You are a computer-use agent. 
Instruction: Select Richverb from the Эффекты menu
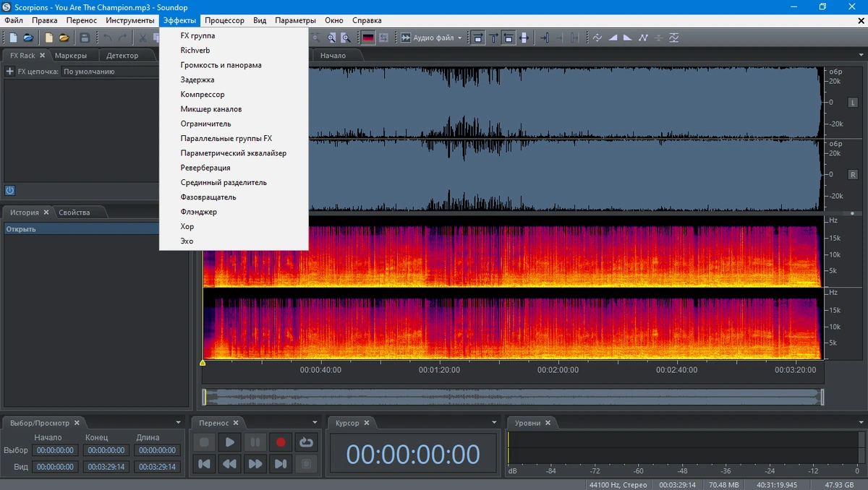234,51
